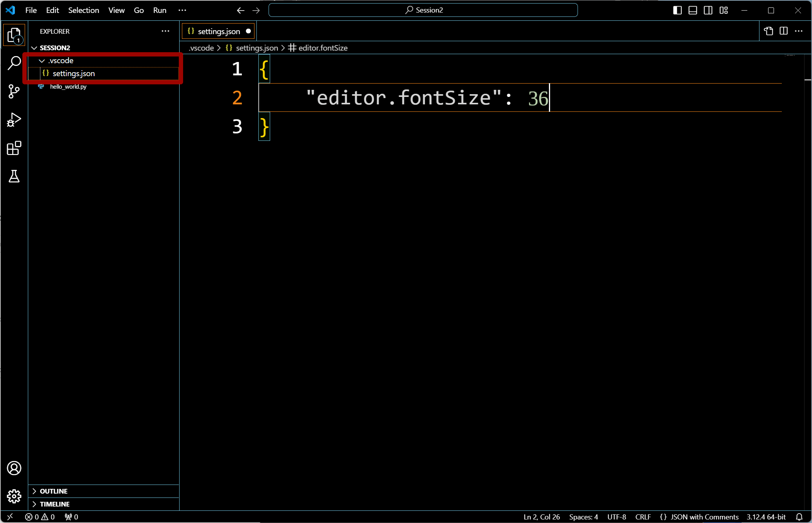Image resolution: width=812 pixels, height=523 pixels.
Task: Open Run and Debug view
Action: [14, 120]
